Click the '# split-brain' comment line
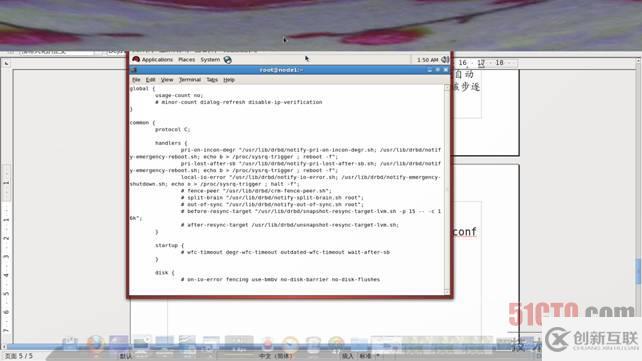Image resolution: width=642 pixels, height=361 pixels. tap(271, 198)
